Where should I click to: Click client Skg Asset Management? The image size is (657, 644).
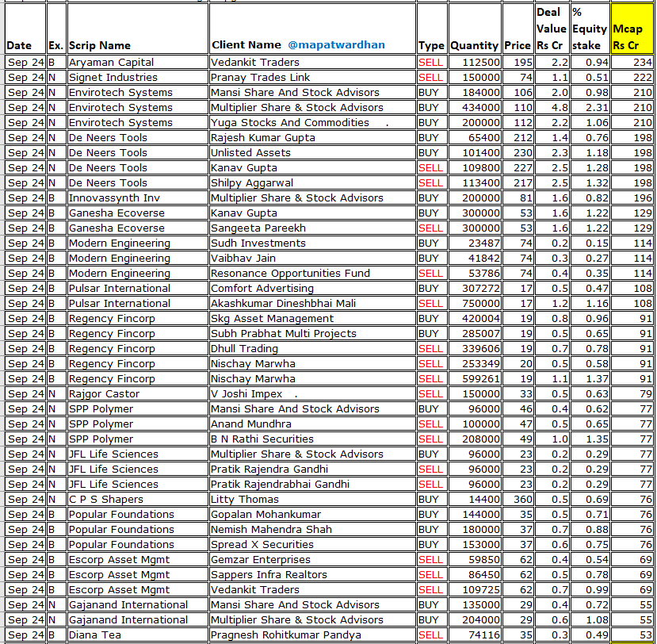click(x=312, y=319)
